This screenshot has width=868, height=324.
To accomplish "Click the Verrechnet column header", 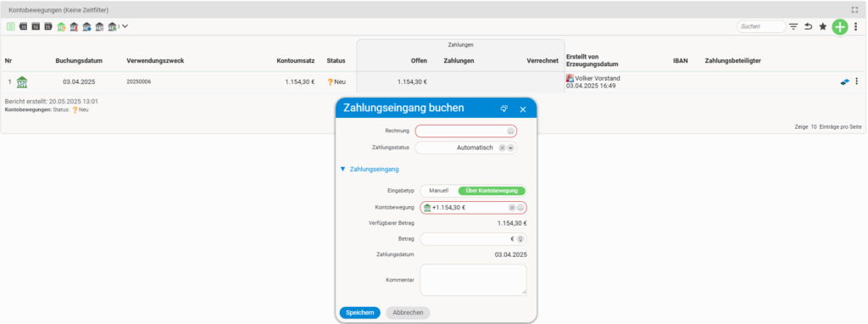I will pyautogui.click(x=542, y=61).
